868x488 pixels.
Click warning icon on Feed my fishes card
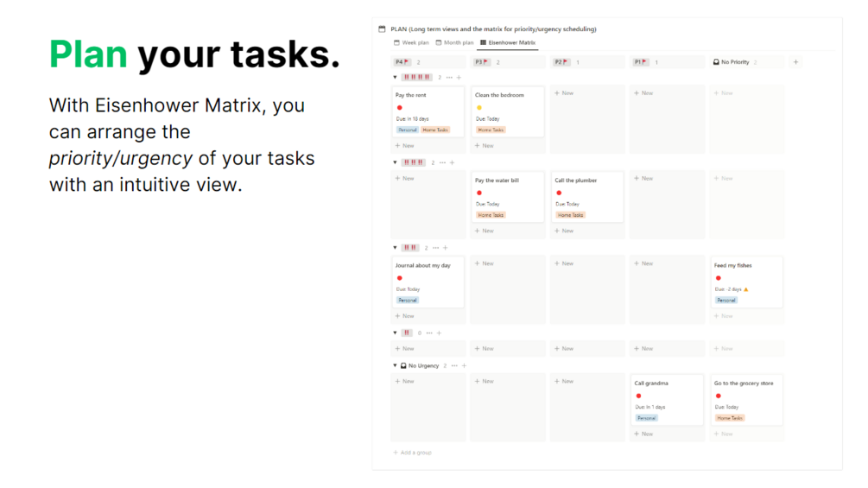coord(746,289)
